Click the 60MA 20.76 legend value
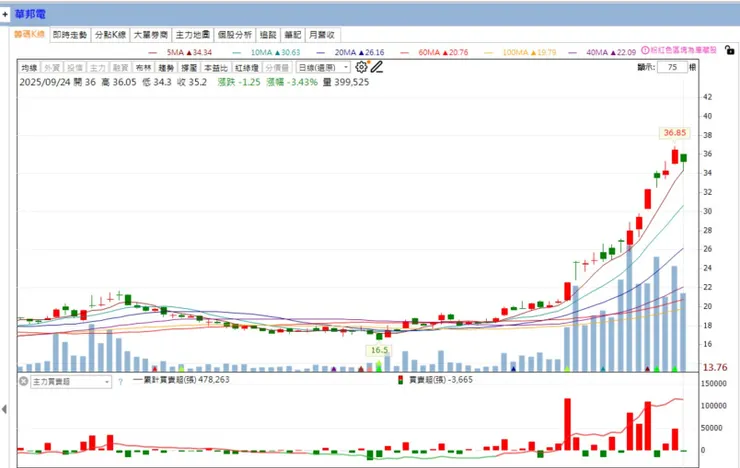The height and width of the screenshot is (468, 740). 443,52
